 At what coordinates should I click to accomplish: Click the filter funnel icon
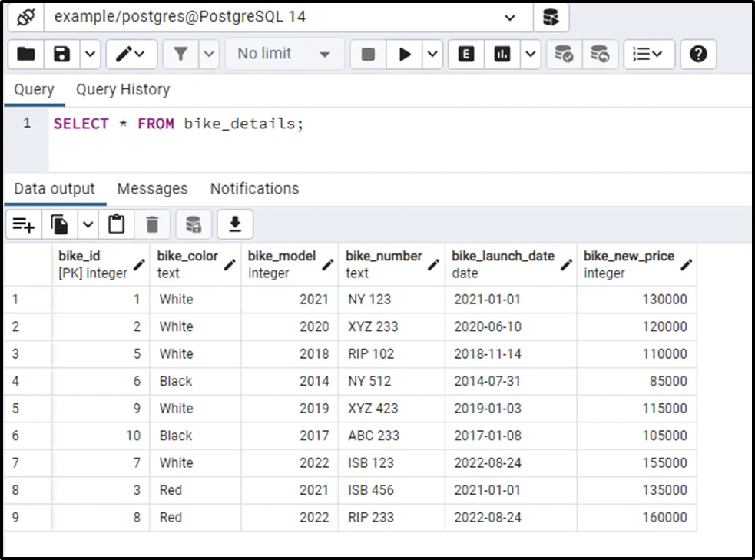tap(180, 55)
